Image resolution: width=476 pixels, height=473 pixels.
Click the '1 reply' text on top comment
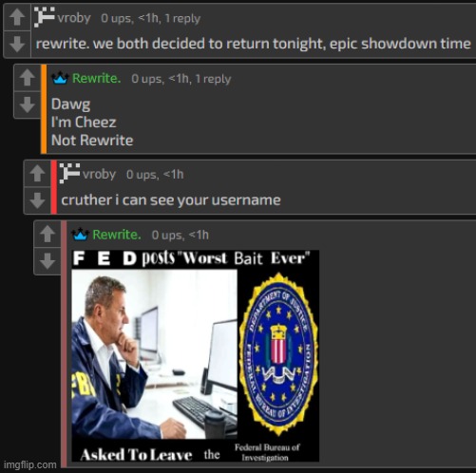click(182, 18)
